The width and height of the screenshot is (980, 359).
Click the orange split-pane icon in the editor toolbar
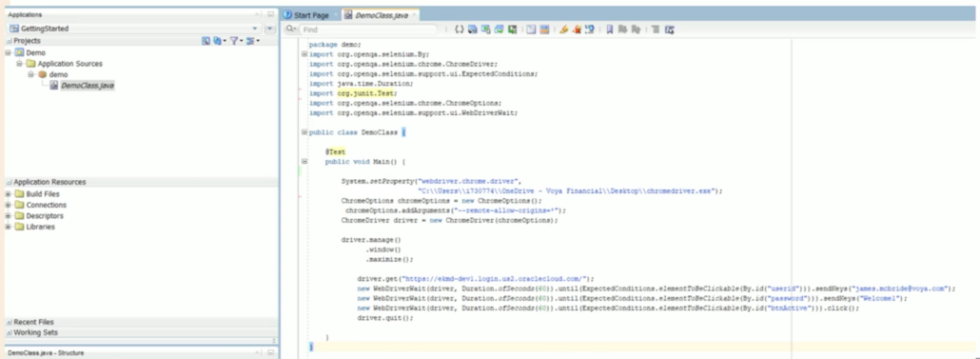[544, 30]
